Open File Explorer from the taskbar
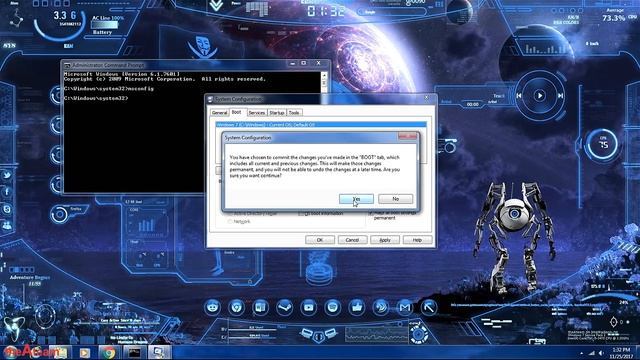This screenshot has height=360, width=640. pyautogui.click(x=60, y=352)
